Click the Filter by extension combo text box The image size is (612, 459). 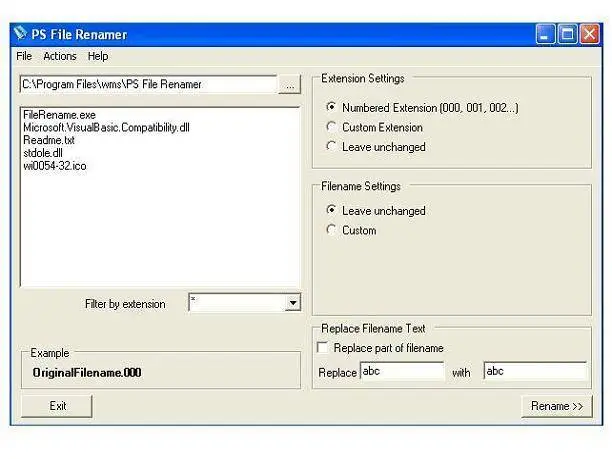[x=237, y=303]
